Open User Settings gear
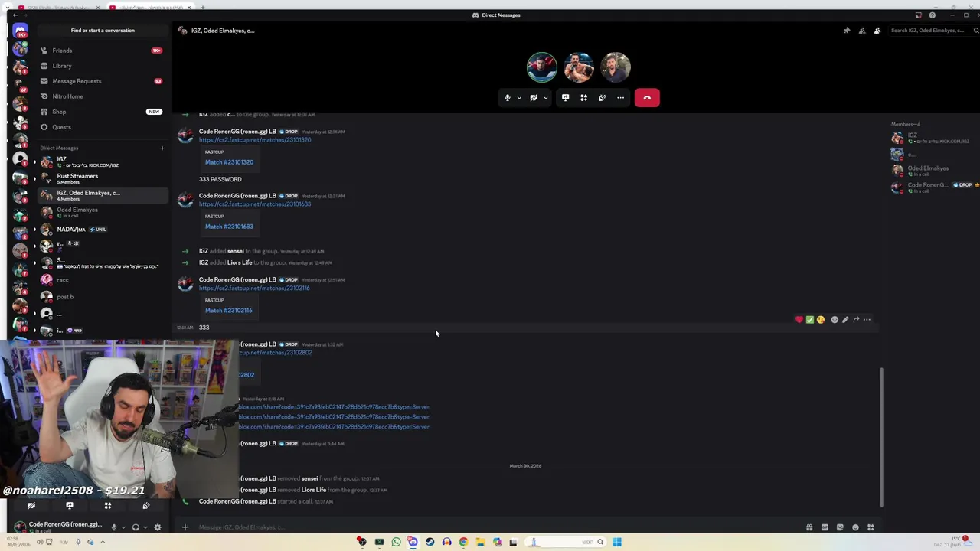Screen dimensions: 980x551 pyautogui.click(x=158, y=527)
